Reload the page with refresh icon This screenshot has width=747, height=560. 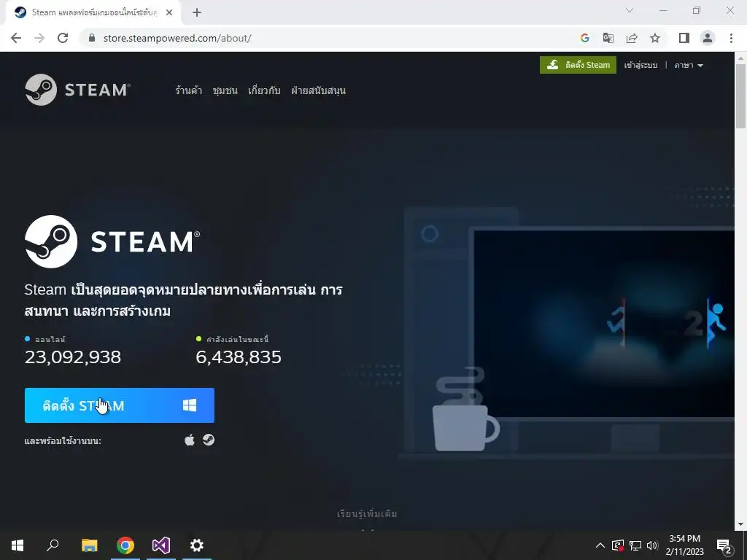pos(63,38)
